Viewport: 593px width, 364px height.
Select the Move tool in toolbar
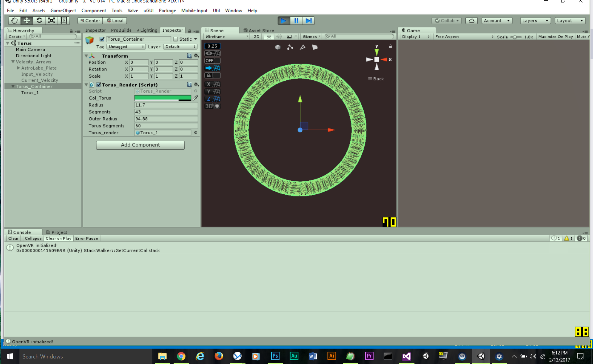pyautogui.click(x=27, y=21)
